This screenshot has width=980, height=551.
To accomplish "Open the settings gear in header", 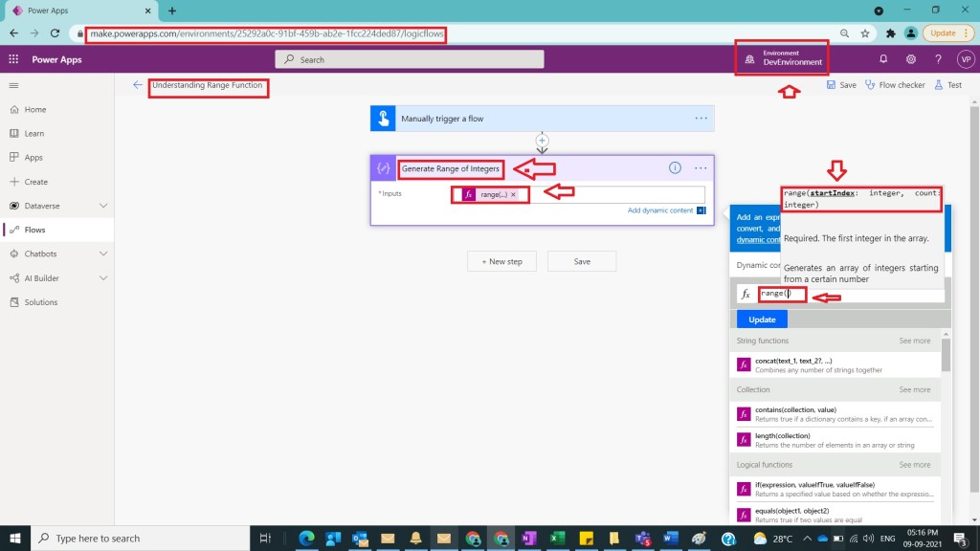I will click(x=911, y=59).
